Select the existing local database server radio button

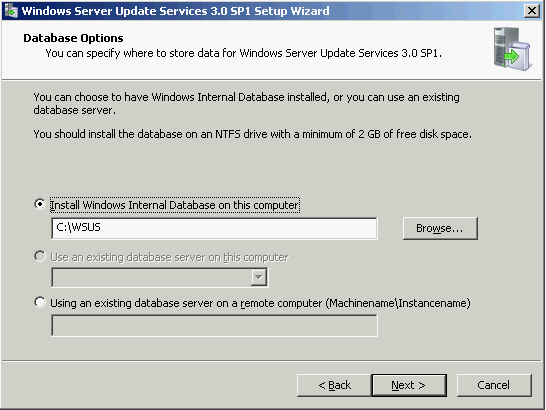[40, 256]
